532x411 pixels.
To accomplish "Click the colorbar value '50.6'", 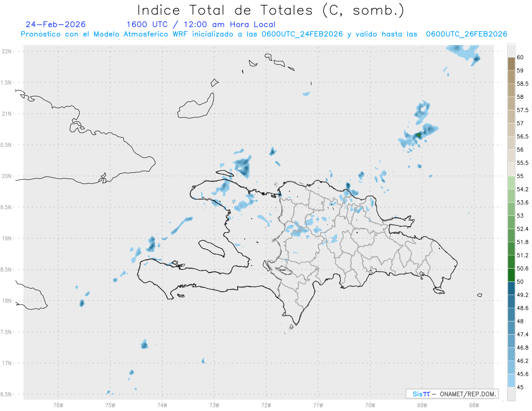I will (x=523, y=269).
